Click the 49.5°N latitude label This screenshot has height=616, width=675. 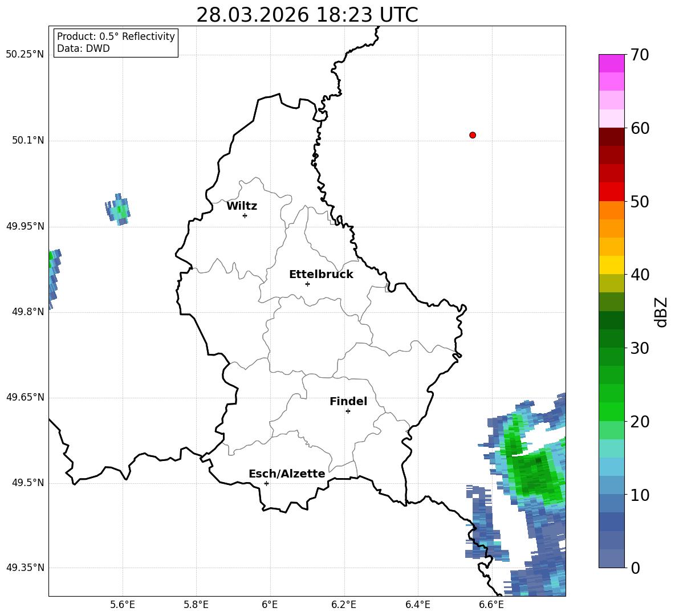click(x=28, y=482)
